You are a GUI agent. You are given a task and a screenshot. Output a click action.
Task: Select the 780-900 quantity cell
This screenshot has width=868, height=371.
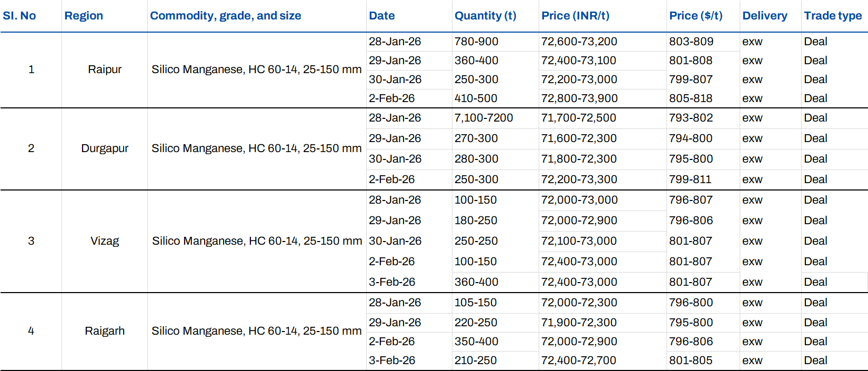click(477, 42)
